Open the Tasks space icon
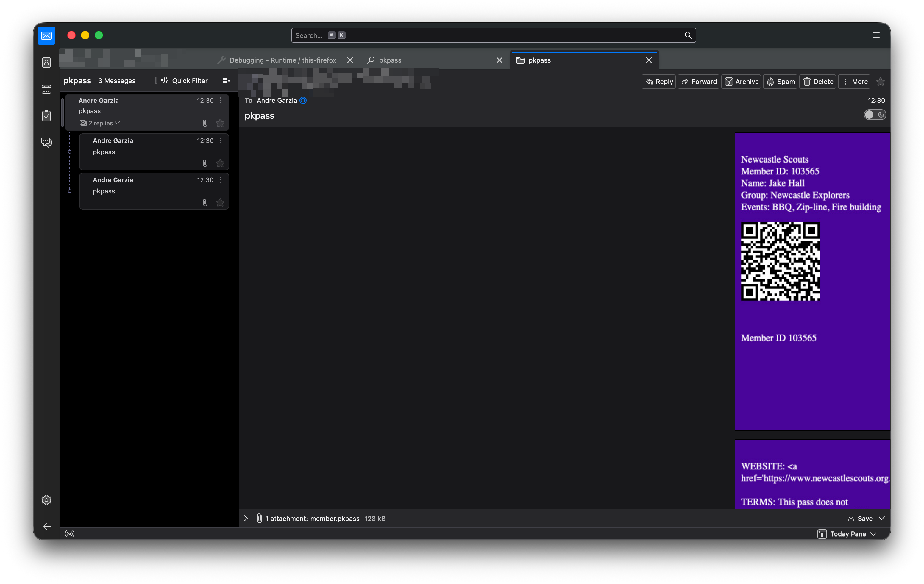 click(46, 116)
